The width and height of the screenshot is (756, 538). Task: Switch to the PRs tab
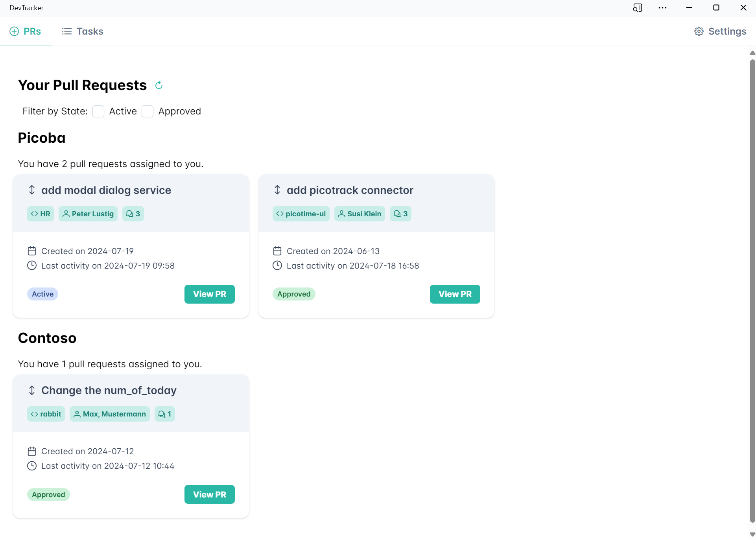(32, 31)
